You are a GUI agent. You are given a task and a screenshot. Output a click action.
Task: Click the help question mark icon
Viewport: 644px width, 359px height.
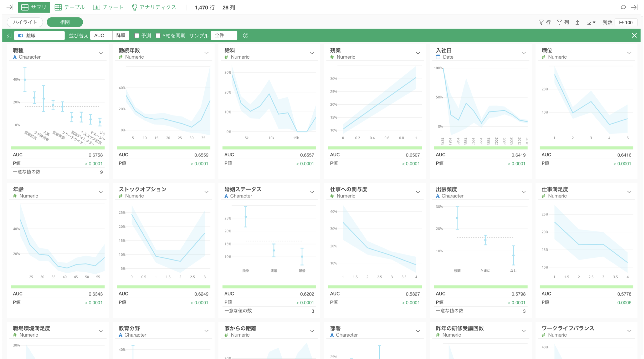245,35
